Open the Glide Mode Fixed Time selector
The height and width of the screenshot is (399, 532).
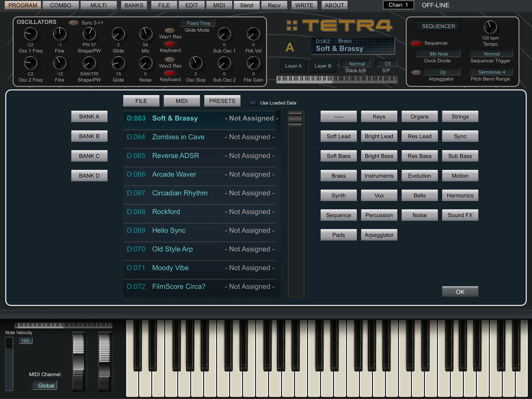(198, 23)
